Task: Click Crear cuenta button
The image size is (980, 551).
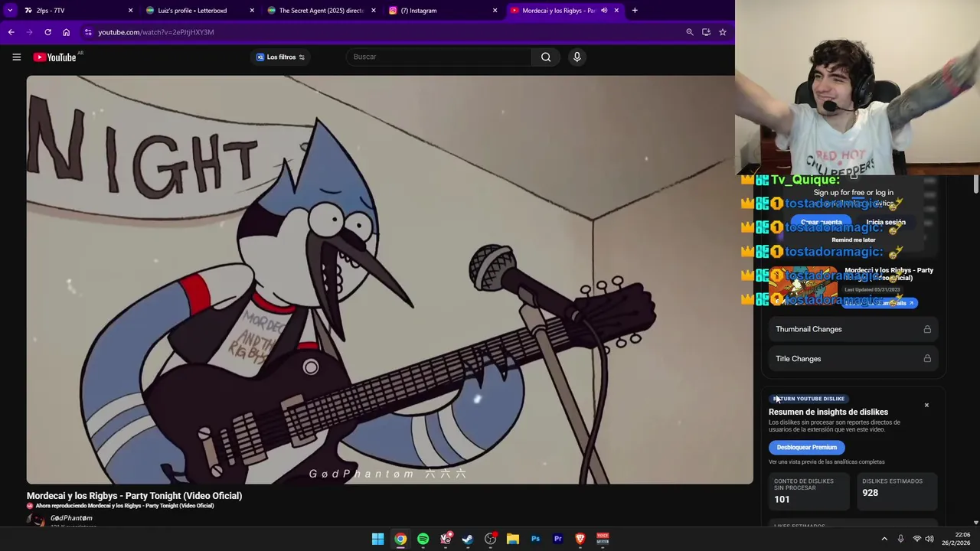Action: point(821,222)
